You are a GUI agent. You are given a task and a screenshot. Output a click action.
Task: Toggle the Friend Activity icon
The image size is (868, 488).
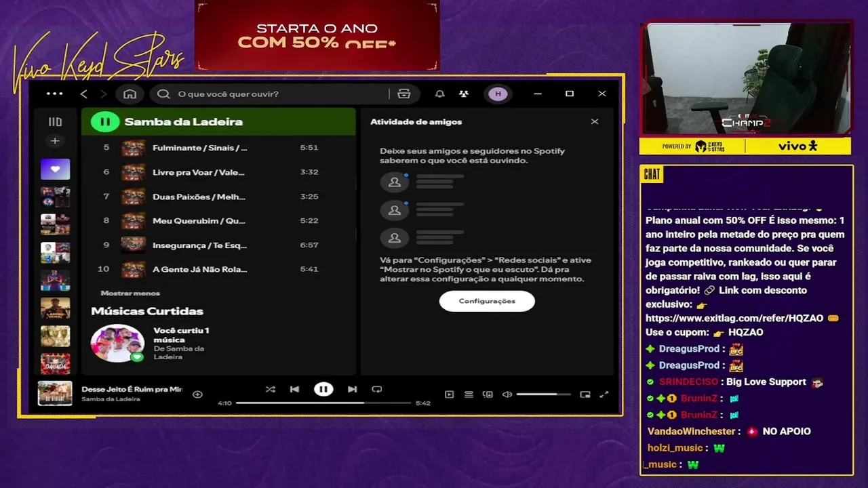(x=463, y=94)
